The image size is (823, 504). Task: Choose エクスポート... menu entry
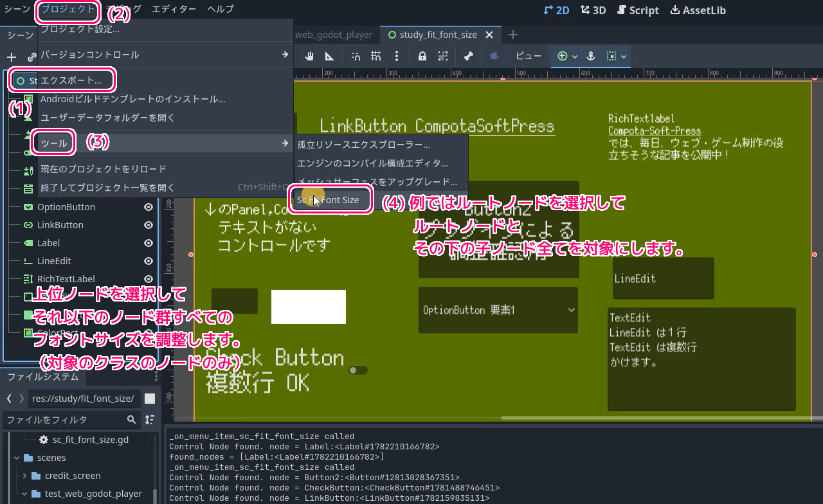(165, 80)
